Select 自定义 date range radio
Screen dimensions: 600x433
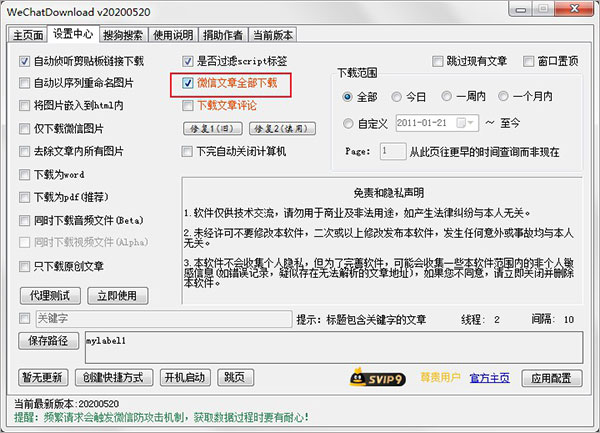348,124
